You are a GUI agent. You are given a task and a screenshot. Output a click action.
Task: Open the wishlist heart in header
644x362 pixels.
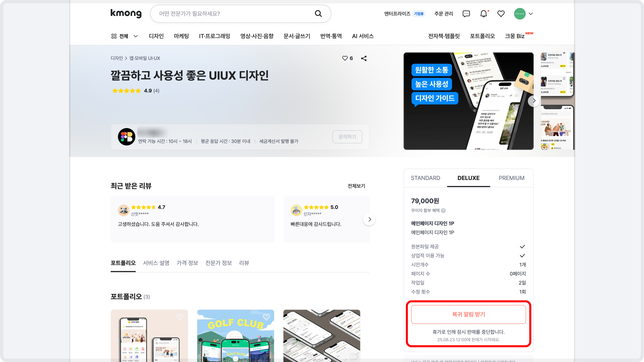click(501, 14)
